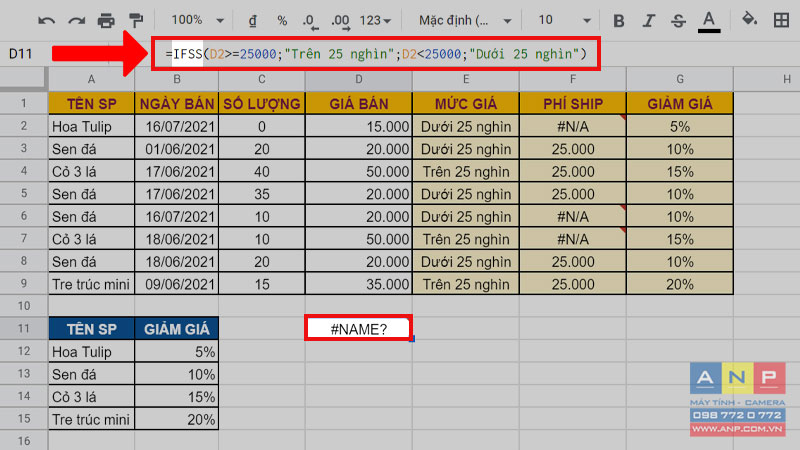
Task: Click the GIÁ BÁN header cell
Action: [x=359, y=104]
